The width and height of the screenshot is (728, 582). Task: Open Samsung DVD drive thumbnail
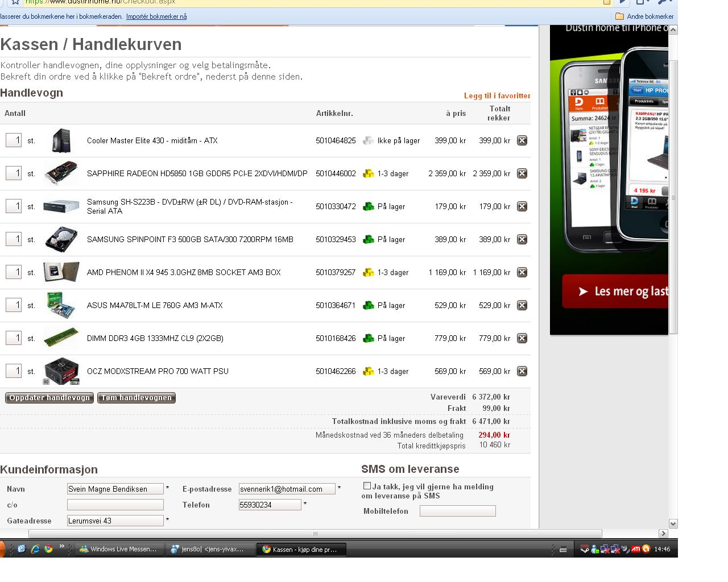[61, 206]
